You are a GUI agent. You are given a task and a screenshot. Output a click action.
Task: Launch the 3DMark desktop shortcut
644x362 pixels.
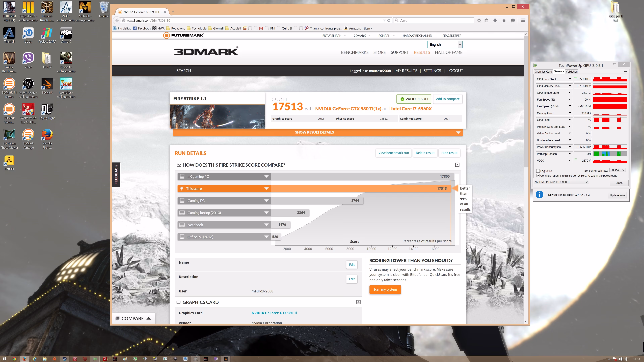(x=47, y=86)
